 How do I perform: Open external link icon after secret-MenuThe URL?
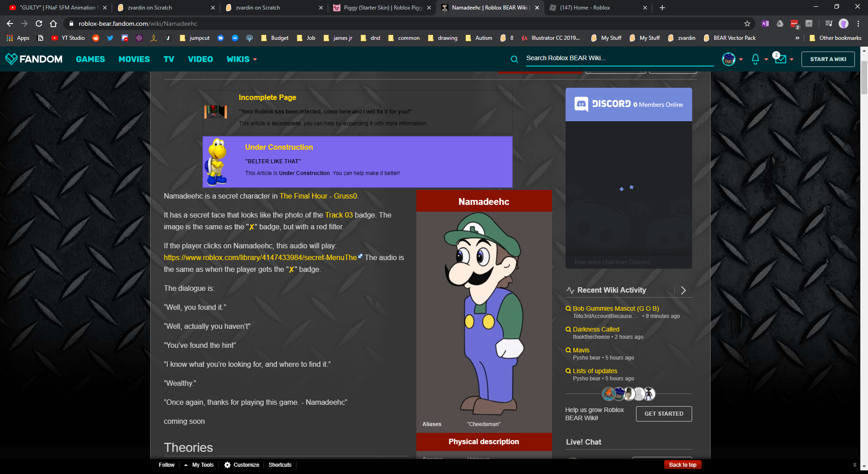360,256
